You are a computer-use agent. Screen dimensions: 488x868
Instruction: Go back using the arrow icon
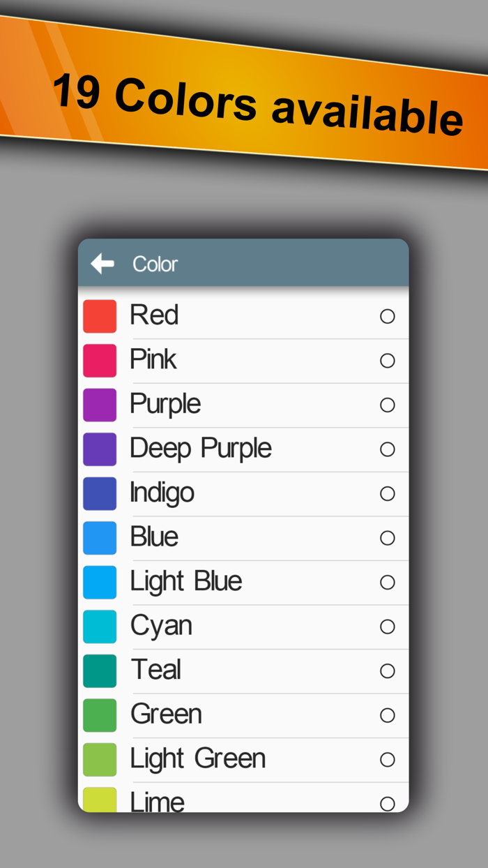[102, 264]
